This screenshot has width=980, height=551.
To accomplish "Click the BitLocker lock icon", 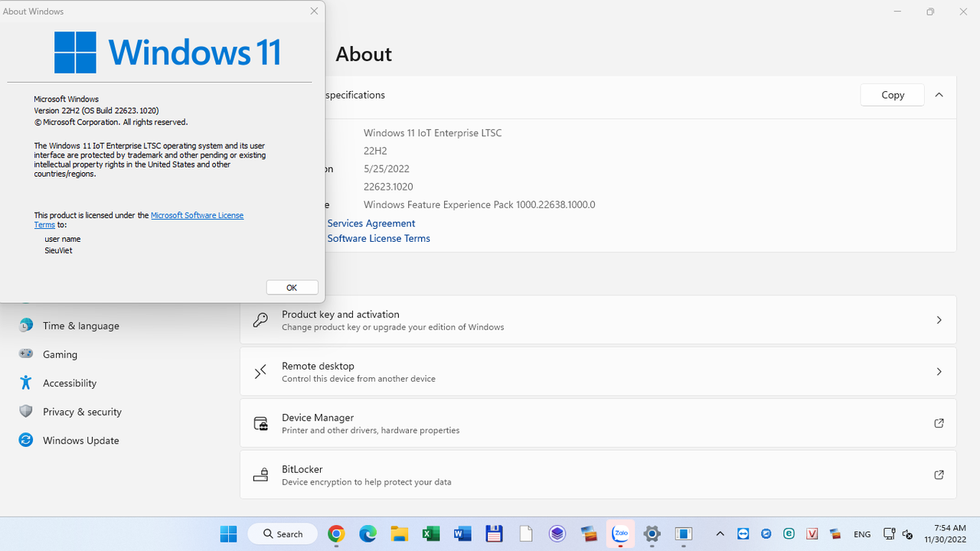I will click(x=260, y=475).
